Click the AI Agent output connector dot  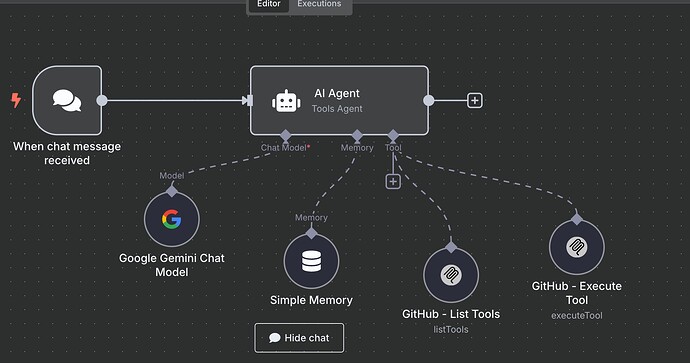tap(428, 100)
